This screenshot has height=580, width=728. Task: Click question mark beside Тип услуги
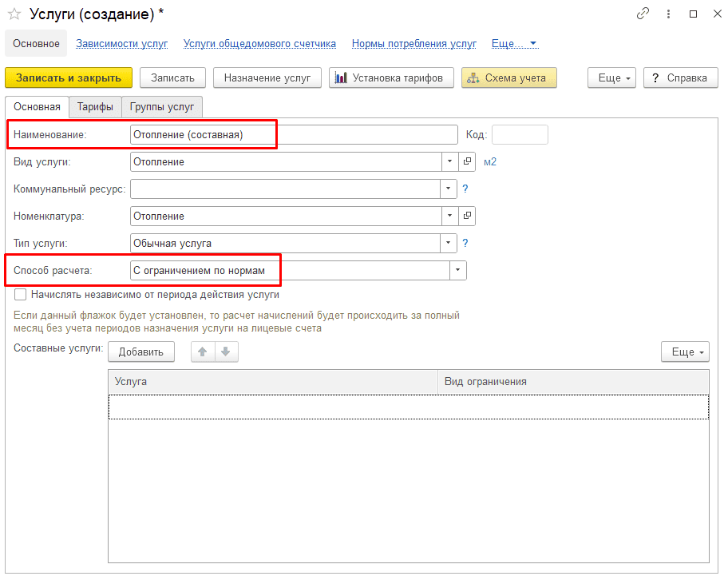click(465, 243)
